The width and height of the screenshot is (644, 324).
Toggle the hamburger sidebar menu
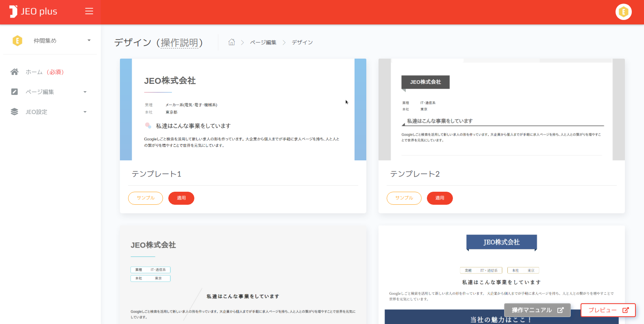[x=89, y=11]
